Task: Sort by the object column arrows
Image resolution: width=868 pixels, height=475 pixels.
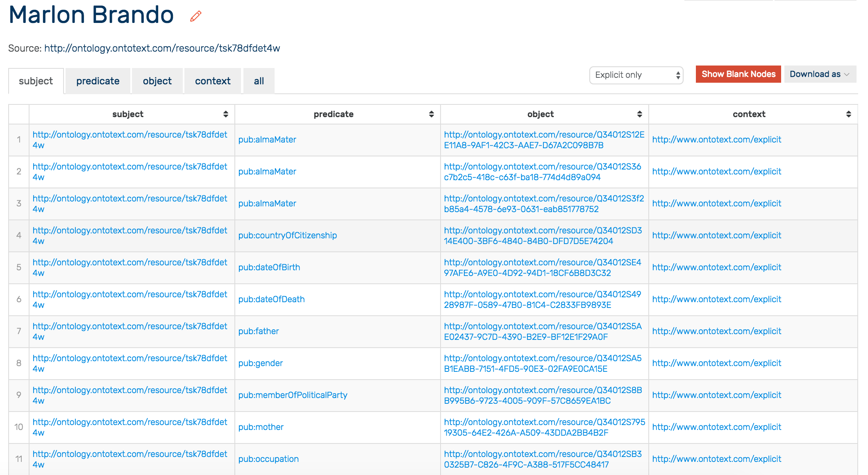Action: click(640, 114)
